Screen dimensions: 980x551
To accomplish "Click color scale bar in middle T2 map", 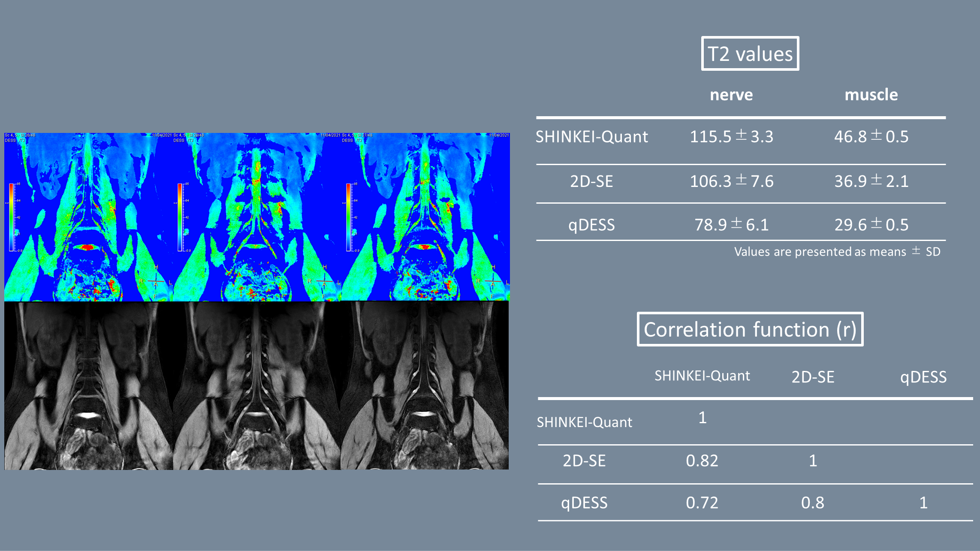I will [180, 217].
